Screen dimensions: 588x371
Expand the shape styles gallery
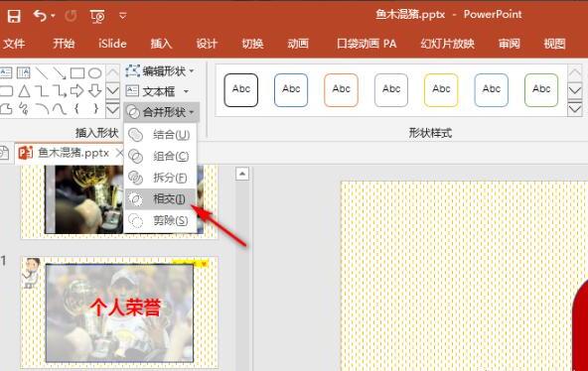[575, 109]
